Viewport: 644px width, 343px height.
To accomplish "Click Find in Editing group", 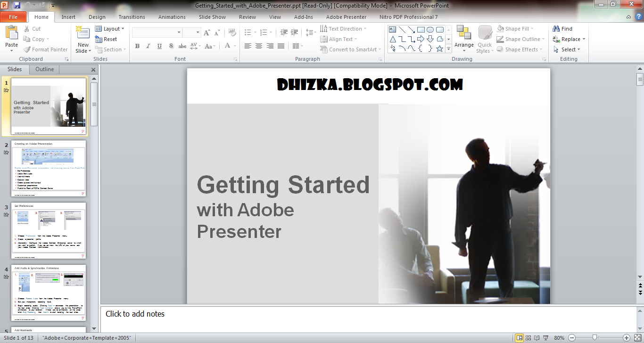I will pyautogui.click(x=562, y=29).
